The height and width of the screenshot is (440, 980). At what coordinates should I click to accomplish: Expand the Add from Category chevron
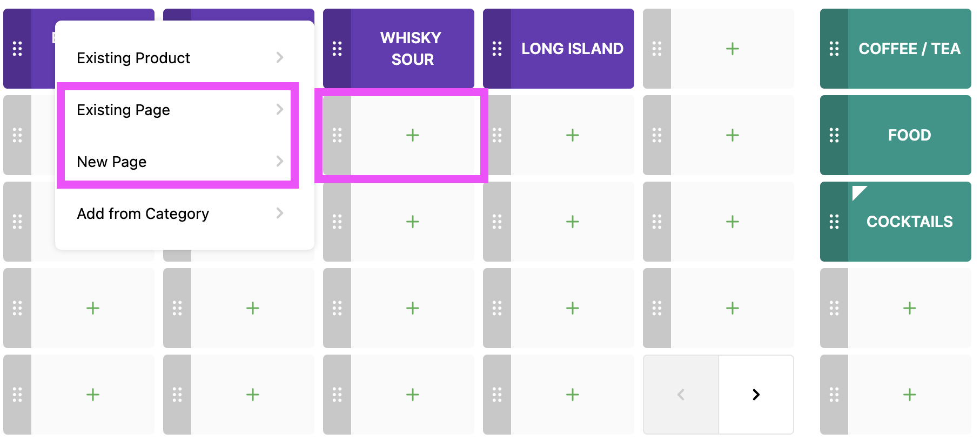tap(279, 213)
